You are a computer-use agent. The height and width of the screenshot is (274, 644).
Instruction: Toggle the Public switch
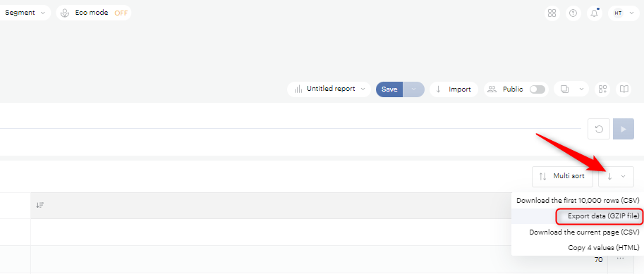537,89
